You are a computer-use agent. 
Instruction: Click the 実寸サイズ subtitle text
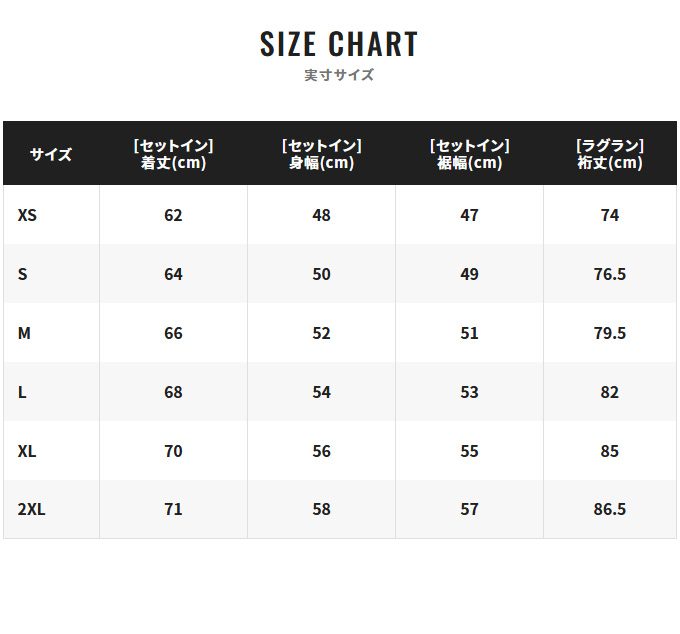[x=339, y=75]
